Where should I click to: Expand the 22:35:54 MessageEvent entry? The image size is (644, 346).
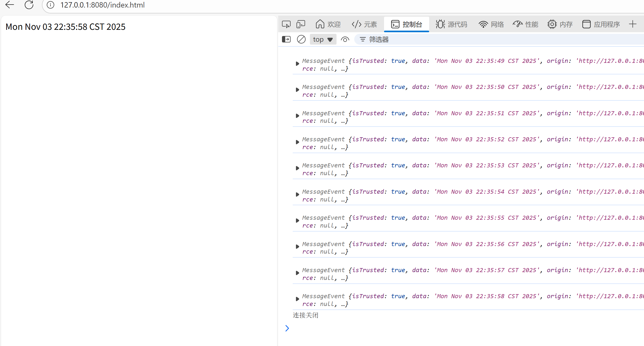297,194
